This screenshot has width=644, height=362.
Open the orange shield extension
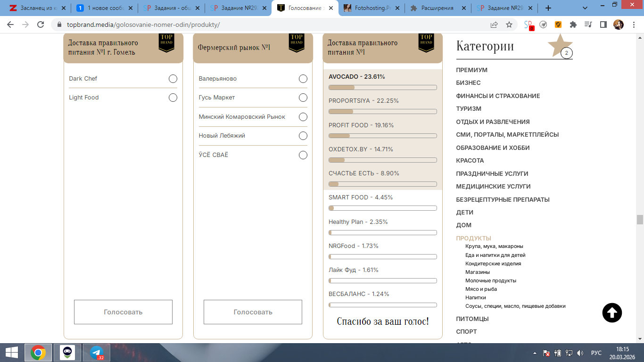tap(558, 25)
